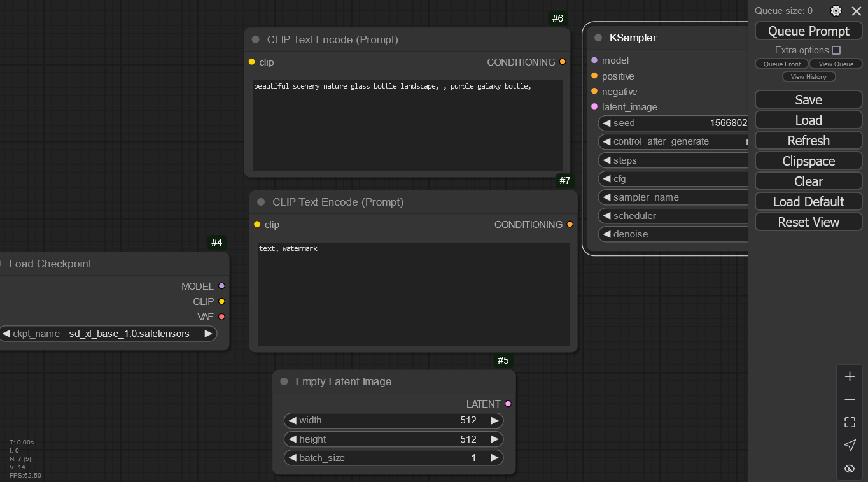
Task: Click KSampler model input dot
Action: 594,60
